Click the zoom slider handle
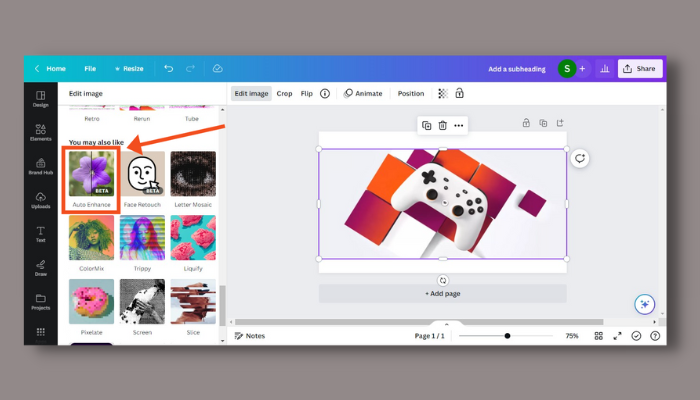Viewport: 700px width, 400px height. pyautogui.click(x=507, y=336)
